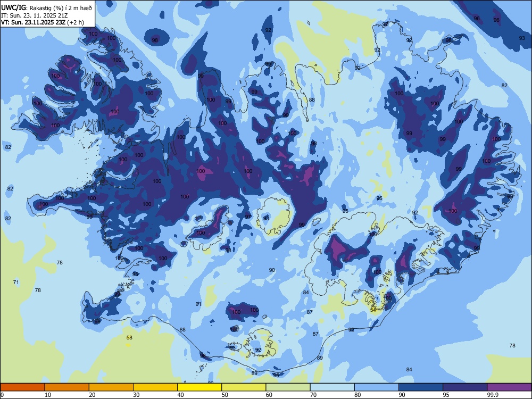532x399 pixels.
Task: Click the medium blue 90–95 legend swatch
Action: (421, 387)
